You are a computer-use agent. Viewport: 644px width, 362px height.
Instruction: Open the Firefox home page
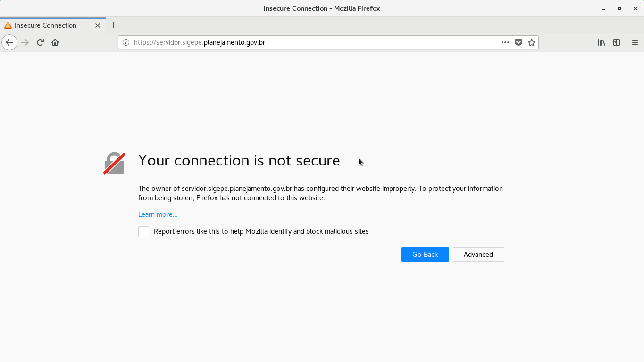point(55,42)
